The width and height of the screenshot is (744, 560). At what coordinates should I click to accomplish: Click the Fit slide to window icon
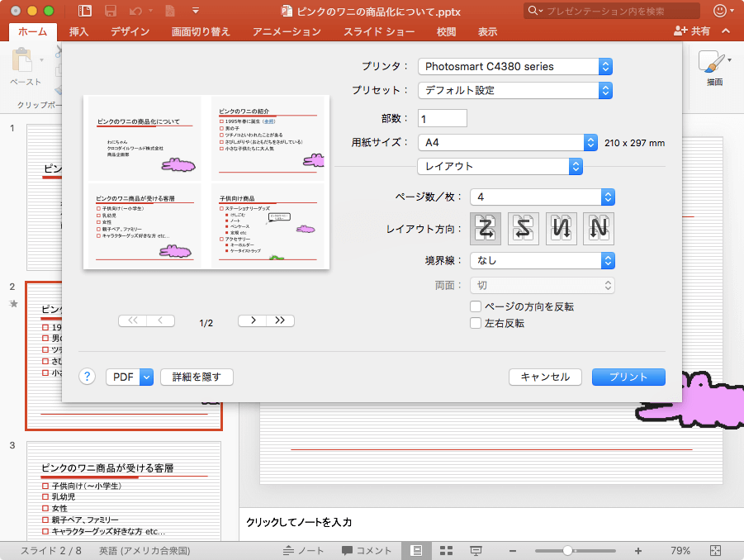716,551
